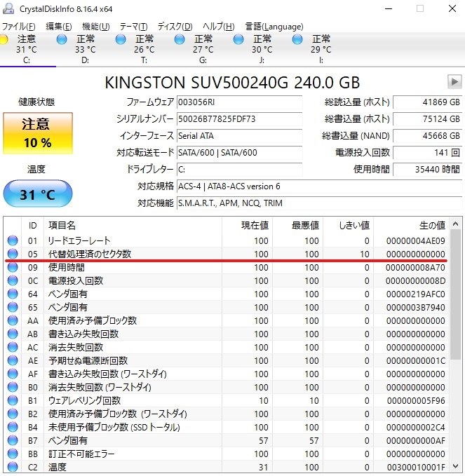Click the standard field ACS-4 | ATA8-ACS version 6
Viewport: 465px width, 476px height.
[320, 186]
